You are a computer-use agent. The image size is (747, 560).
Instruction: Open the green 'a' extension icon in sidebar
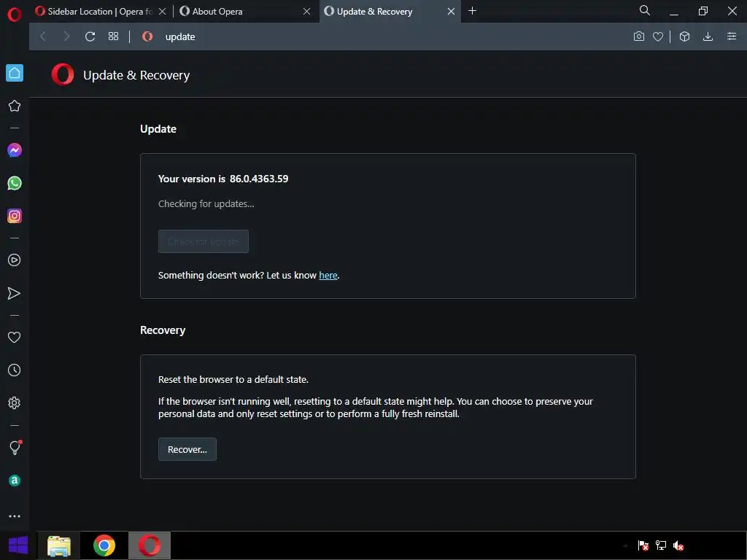coord(15,481)
